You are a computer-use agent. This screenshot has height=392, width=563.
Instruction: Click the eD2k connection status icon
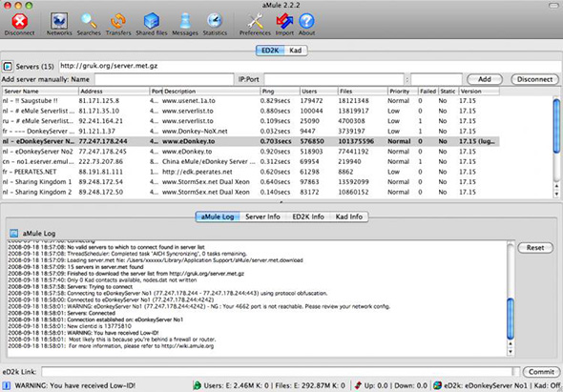click(x=437, y=386)
